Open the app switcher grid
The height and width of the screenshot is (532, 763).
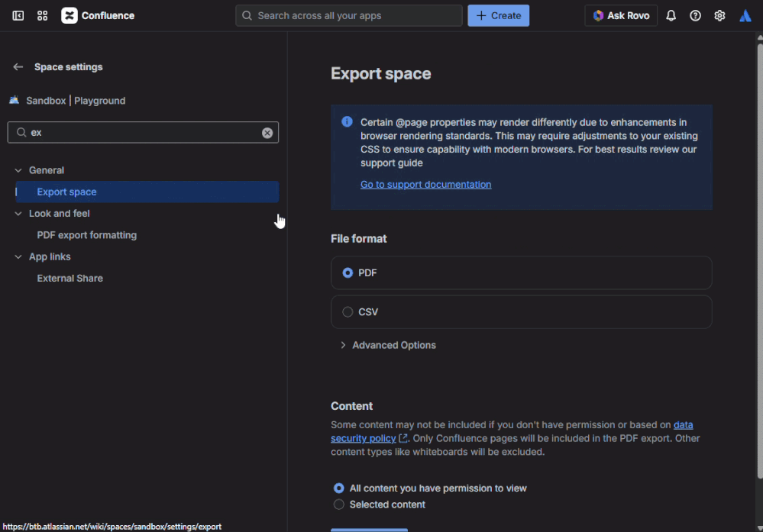click(x=42, y=15)
